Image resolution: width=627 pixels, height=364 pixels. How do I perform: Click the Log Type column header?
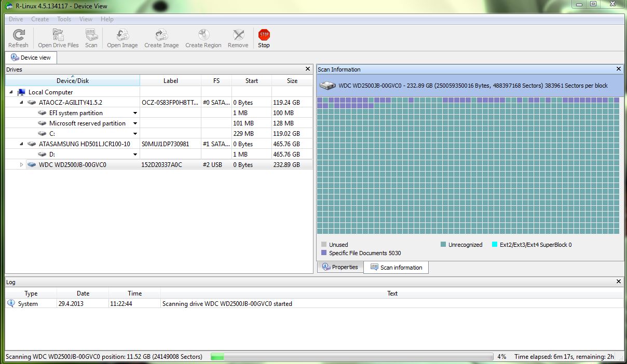coord(31,293)
